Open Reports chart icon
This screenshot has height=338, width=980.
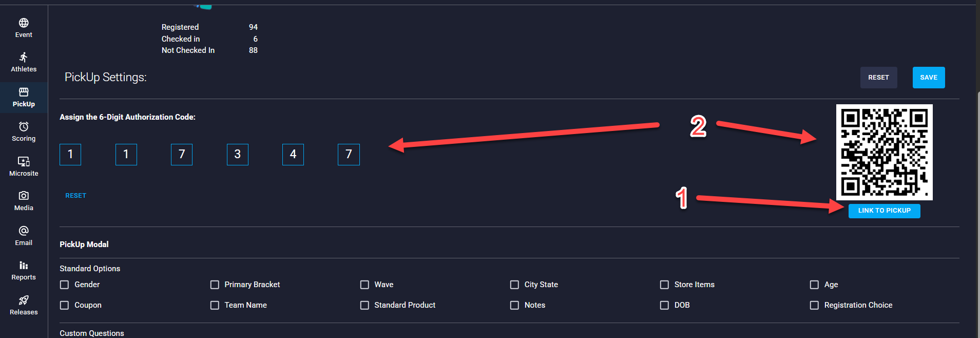point(24,265)
